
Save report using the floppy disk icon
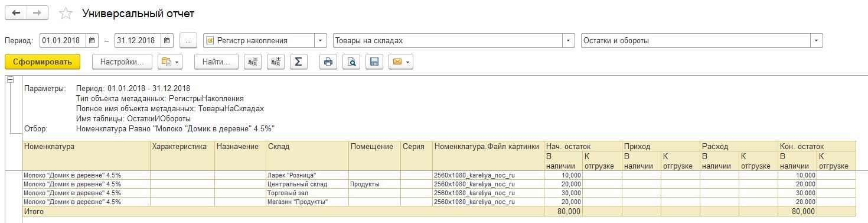coord(373,62)
